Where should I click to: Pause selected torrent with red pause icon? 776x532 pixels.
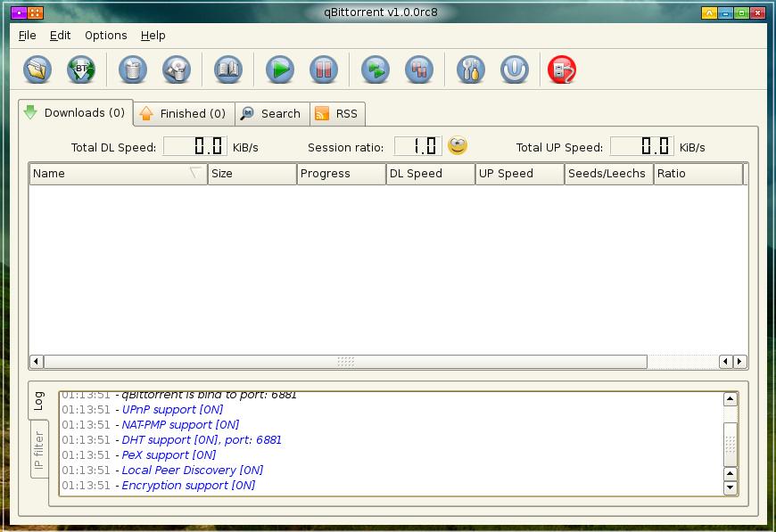click(324, 70)
